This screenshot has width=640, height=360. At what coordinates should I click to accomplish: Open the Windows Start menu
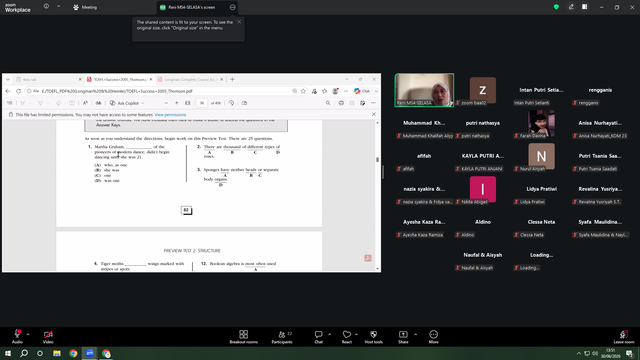pos(8,353)
